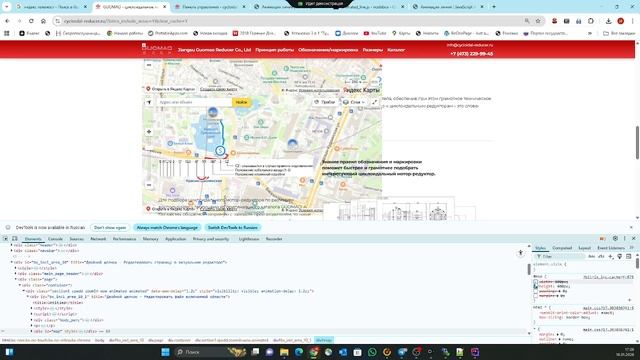Open File Explorer from the taskbar
This screenshot has height=360, width=640.
click(284, 352)
